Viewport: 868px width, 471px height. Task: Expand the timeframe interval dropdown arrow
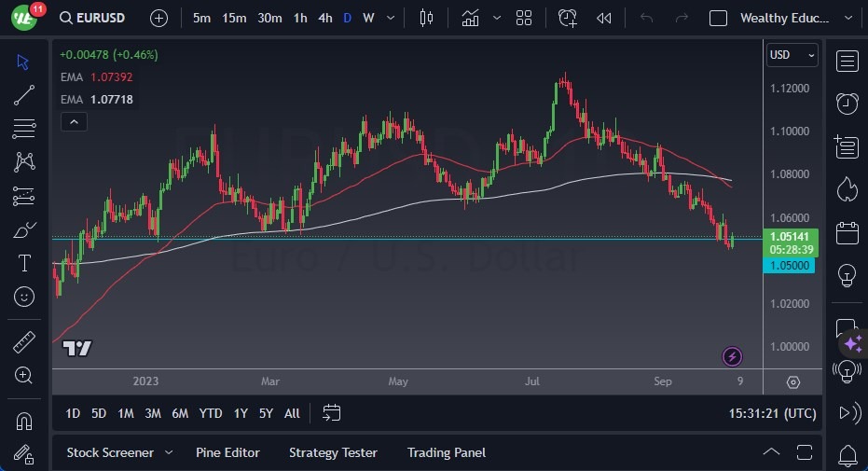click(390, 18)
